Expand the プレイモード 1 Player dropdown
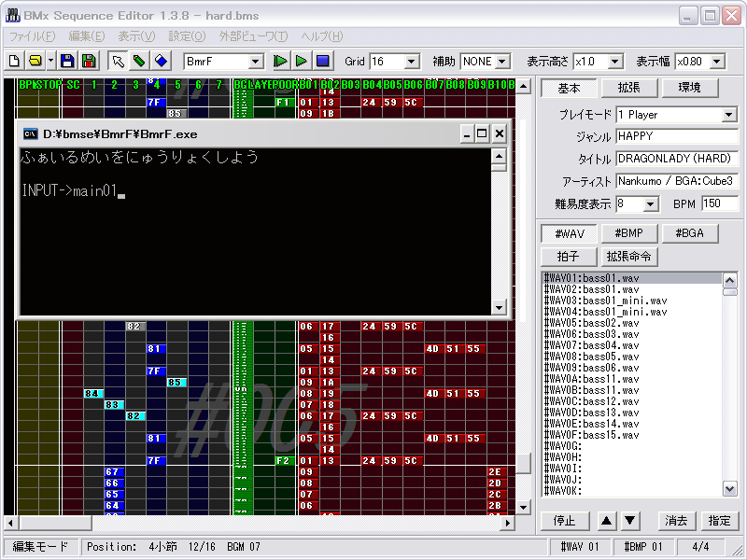Viewport: 747px width, 560px height. point(729,115)
